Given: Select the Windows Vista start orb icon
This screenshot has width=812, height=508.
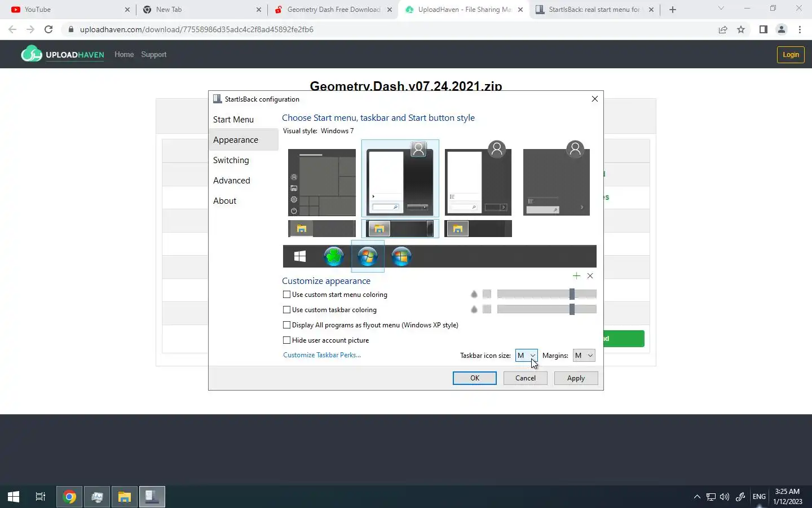Looking at the screenshot, I should (x=401, y=256).
